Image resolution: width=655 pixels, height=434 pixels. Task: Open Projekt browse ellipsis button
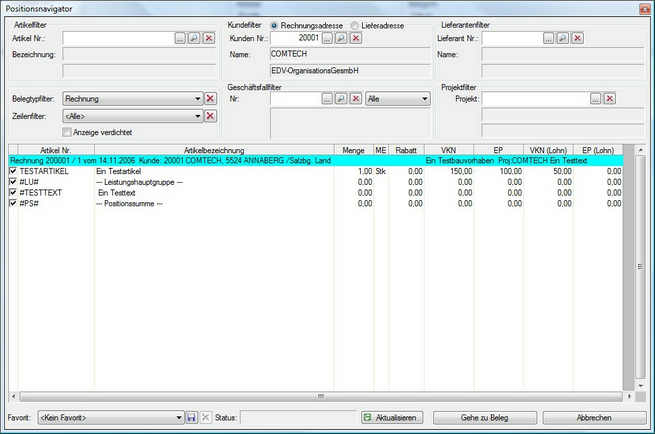(595, 99)
